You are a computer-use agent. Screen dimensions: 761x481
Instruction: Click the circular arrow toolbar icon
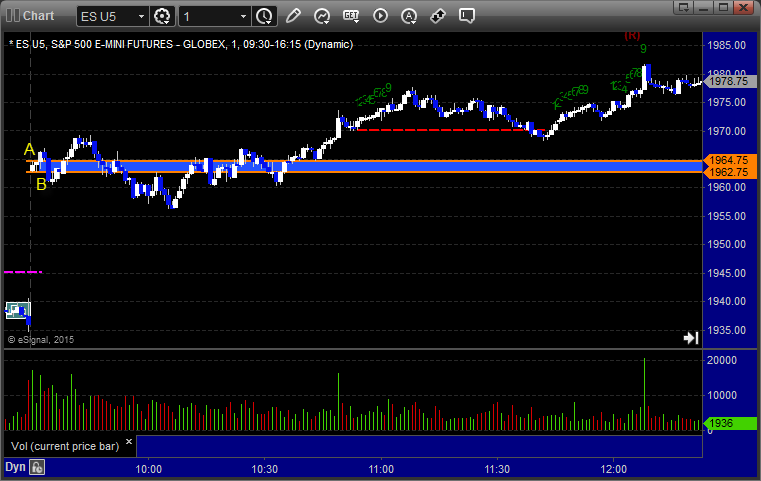[x=322, y=16]
